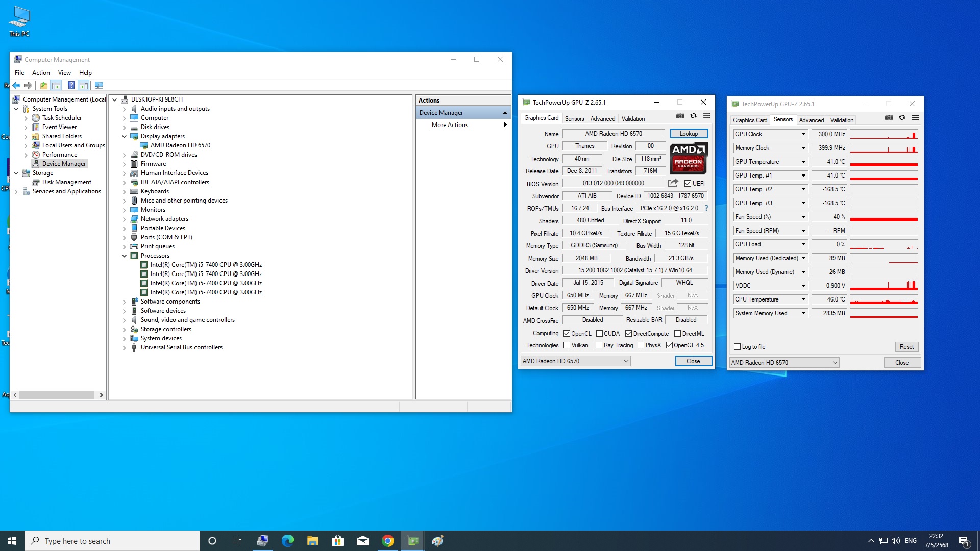Screen dimensions: 980x551
Task: Open the Action menu in Computer Management
Action: click(x=41, y=73)
